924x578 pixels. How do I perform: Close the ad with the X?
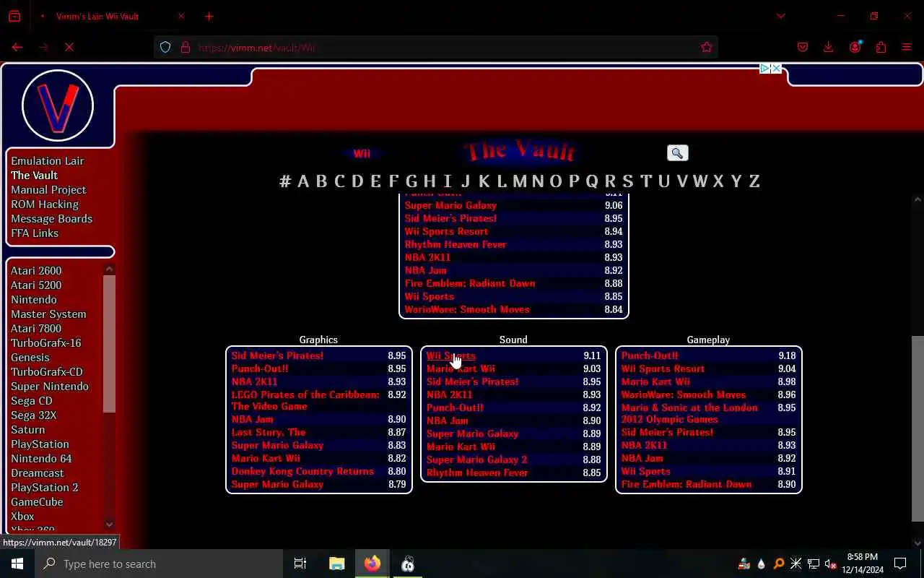[776, 69]
